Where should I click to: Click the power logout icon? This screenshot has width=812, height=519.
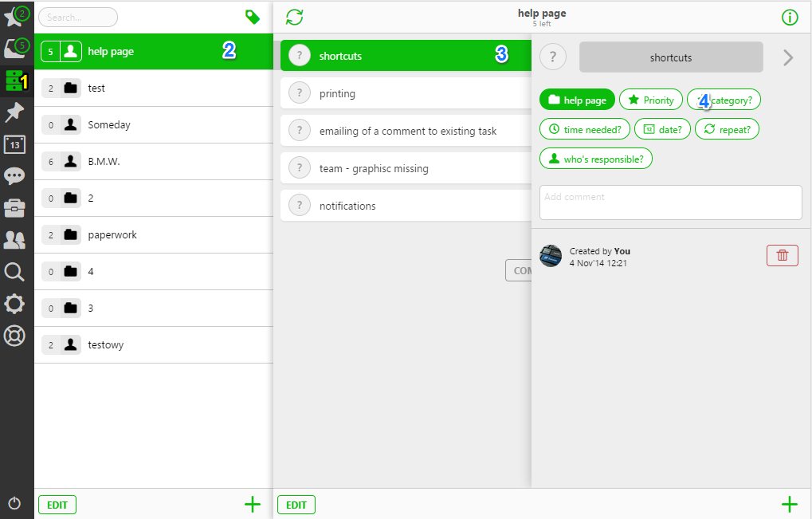pyautogui.click(x=14, y=503)
